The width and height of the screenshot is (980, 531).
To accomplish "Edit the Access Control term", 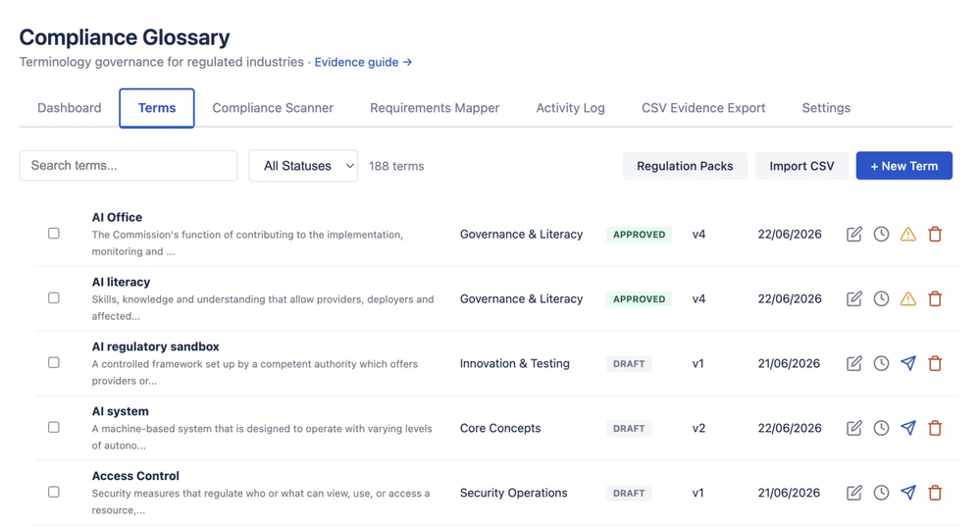I will point(853,493).
